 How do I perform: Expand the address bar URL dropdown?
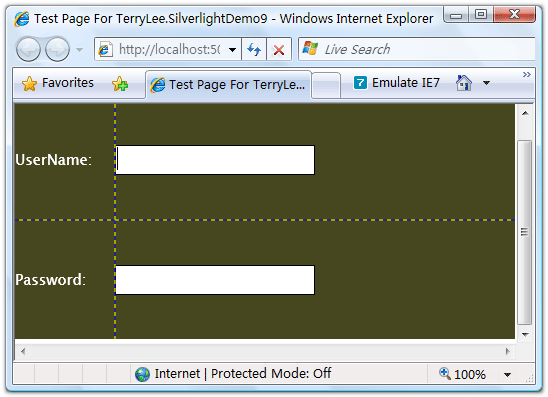pos(232,50)
